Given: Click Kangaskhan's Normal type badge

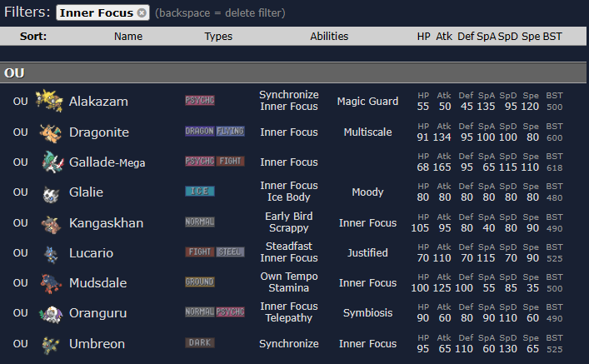Looking at the screenshot, I should pyautogui.click(x=199, y=222).
